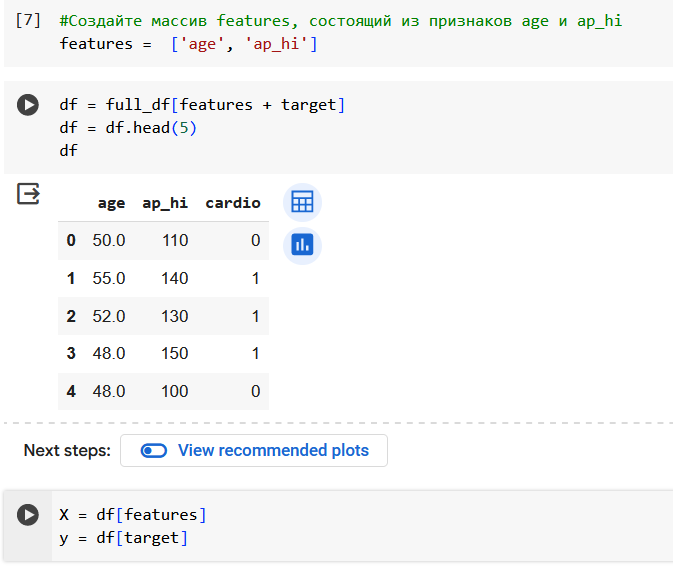Click the ap_hi column header
This screenshot has width=673, height=568.
165,203
